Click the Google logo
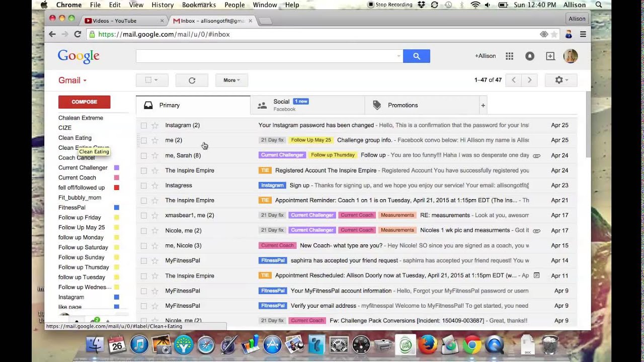The image size is (644, 362). [x=78, y=56]
